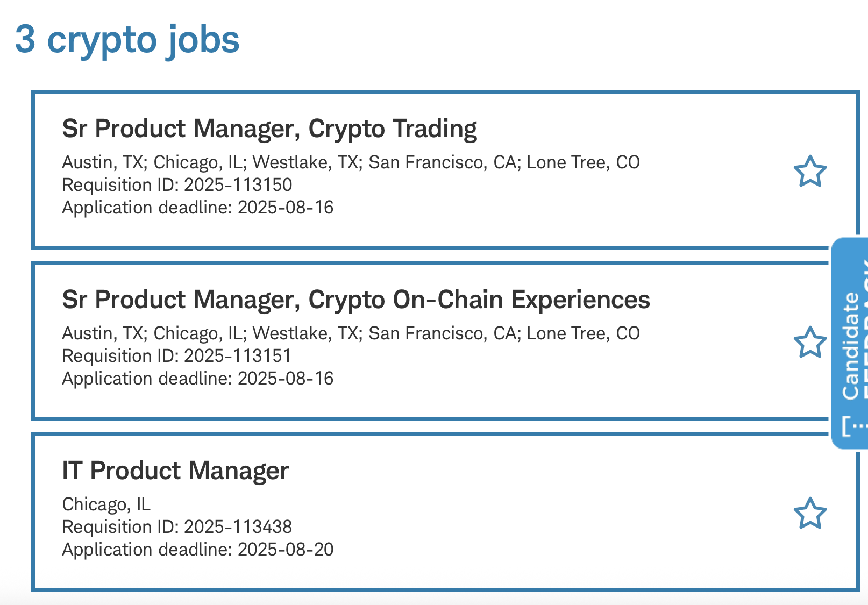
Task: Click the 2025-08-20 application deadline
Action: click(197, 550)
